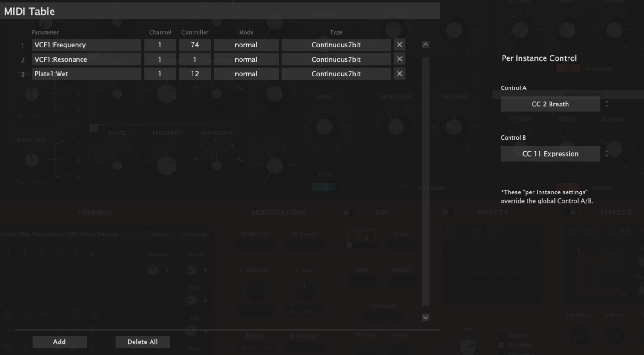Select the target-shaped effect icon in Effect 2
Screen dimensions: 644x355
(x=599, y=232)
